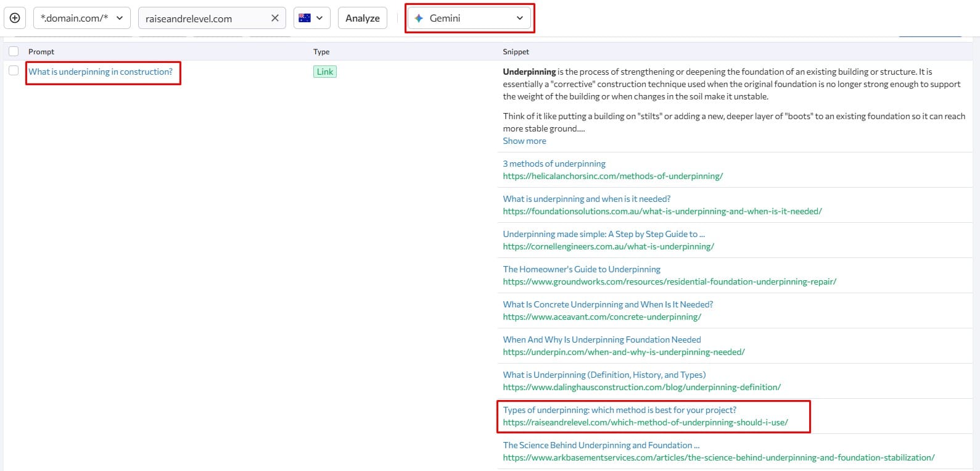Open '3 methods of underpinning' link
This screenshot has width=980, height=471.
coord(554,164)
